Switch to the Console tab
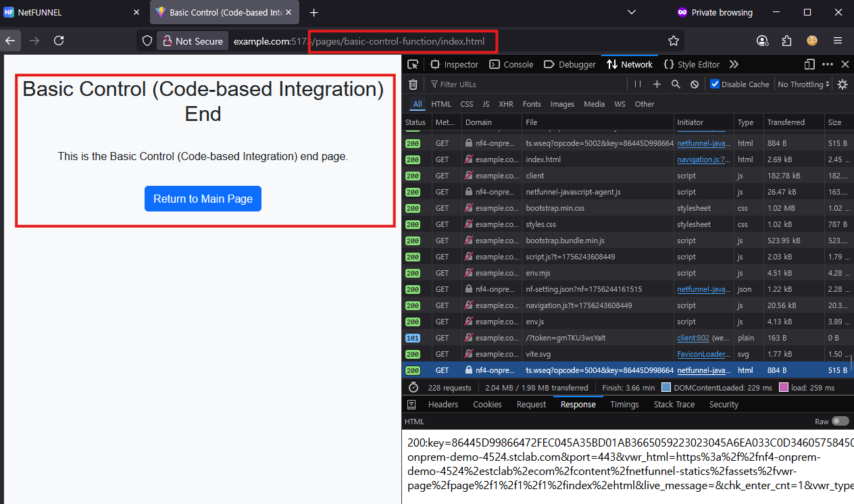 pos(511,64)
